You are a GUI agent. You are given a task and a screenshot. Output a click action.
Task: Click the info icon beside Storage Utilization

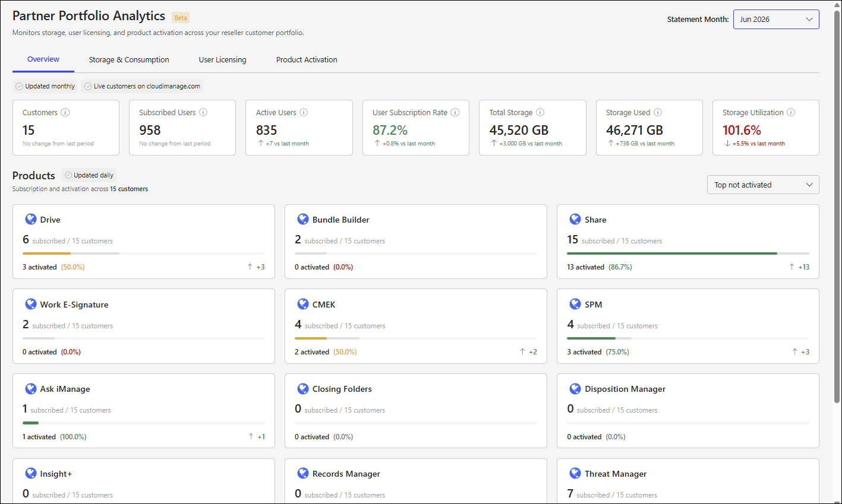click(791, 112)
